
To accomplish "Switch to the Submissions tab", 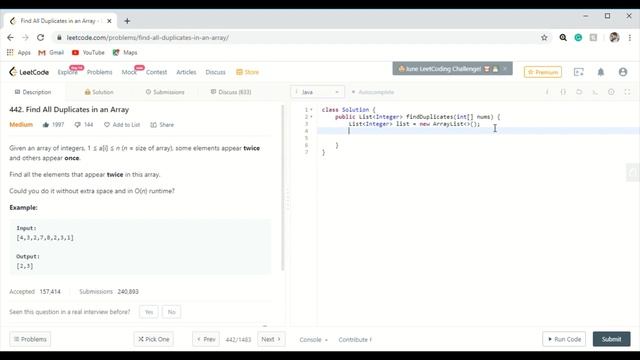I will pos(165,92).
